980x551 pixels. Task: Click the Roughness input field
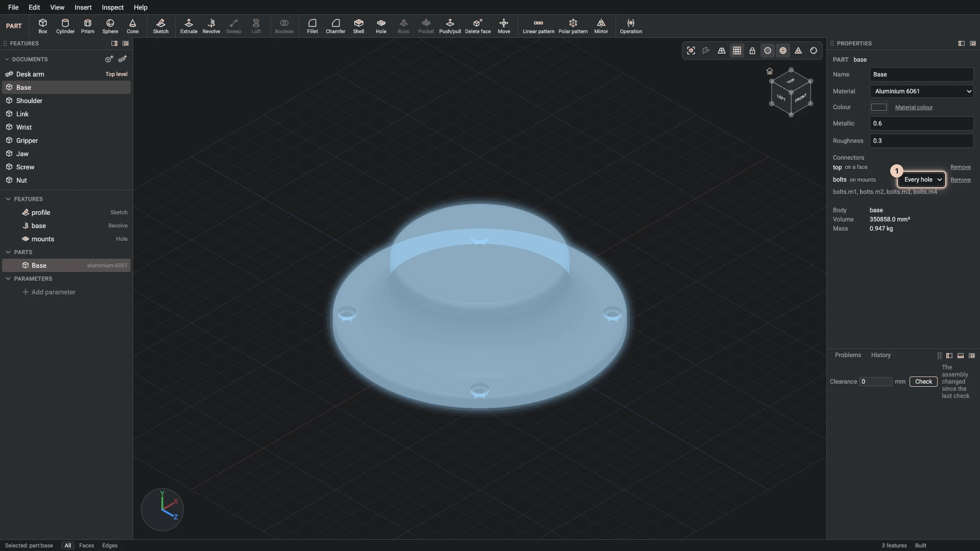921,141
